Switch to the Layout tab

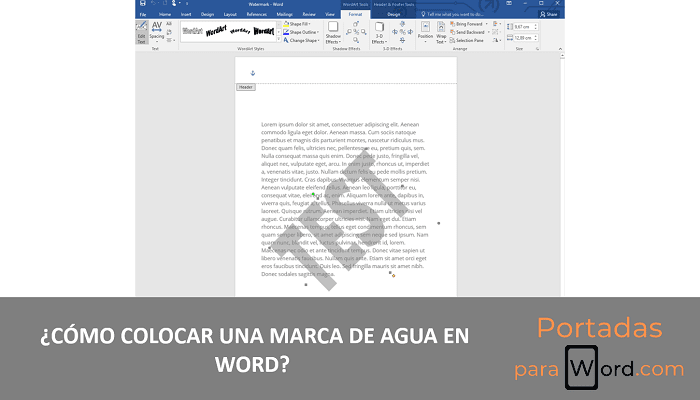pyautogui.click(x=230, y=14)
